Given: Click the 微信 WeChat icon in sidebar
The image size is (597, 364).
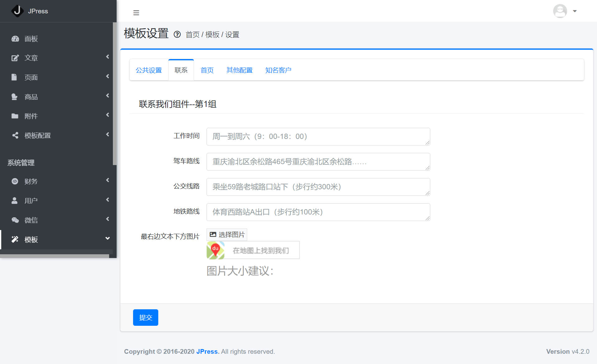Looking at the screenshot, I should [15, 220].
